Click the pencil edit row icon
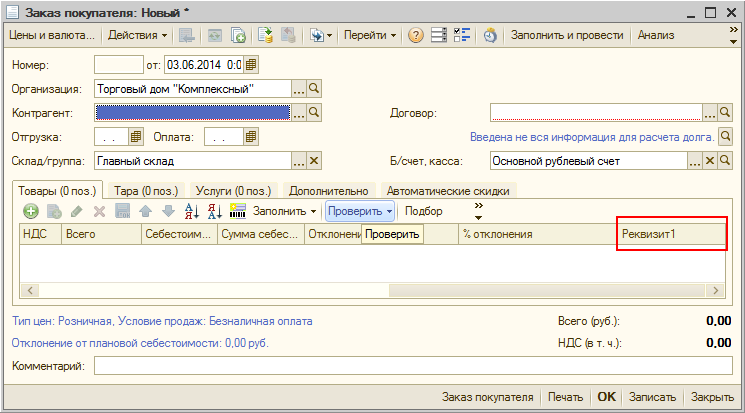The width and height of the screenshot is (745, 413). coord(76,211)
